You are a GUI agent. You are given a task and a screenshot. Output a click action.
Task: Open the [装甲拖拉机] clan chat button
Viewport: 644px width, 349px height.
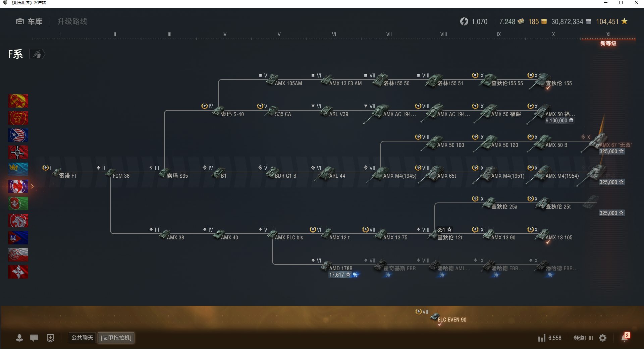(x=116, y=338)
